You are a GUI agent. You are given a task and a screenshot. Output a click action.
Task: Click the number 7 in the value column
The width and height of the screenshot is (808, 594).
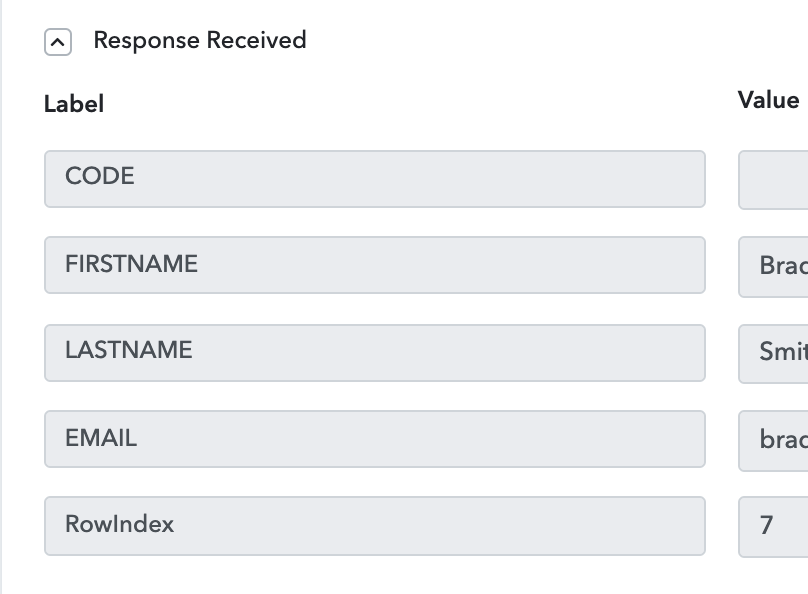[766, 525]
